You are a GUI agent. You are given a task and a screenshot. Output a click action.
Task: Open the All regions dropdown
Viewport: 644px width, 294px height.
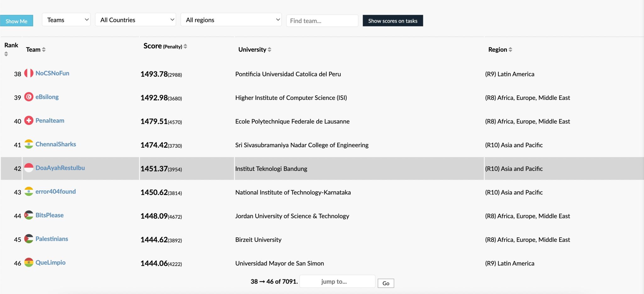pyautogui.click(x=231, y=20)
